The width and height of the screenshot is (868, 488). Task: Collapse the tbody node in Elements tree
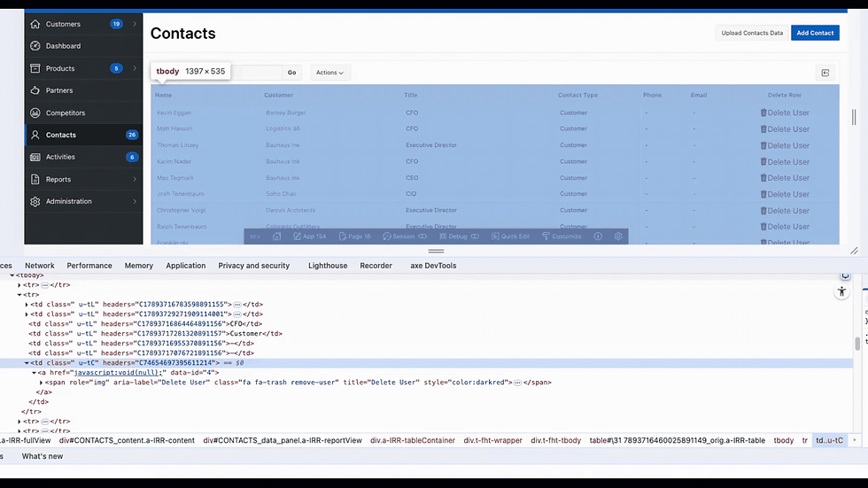click(x=12, y=275)
